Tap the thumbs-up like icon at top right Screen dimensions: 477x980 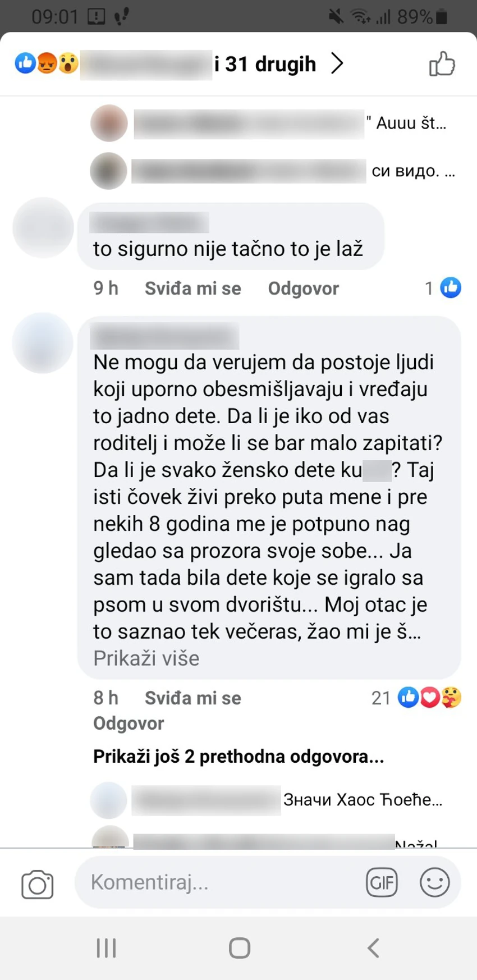442,63
